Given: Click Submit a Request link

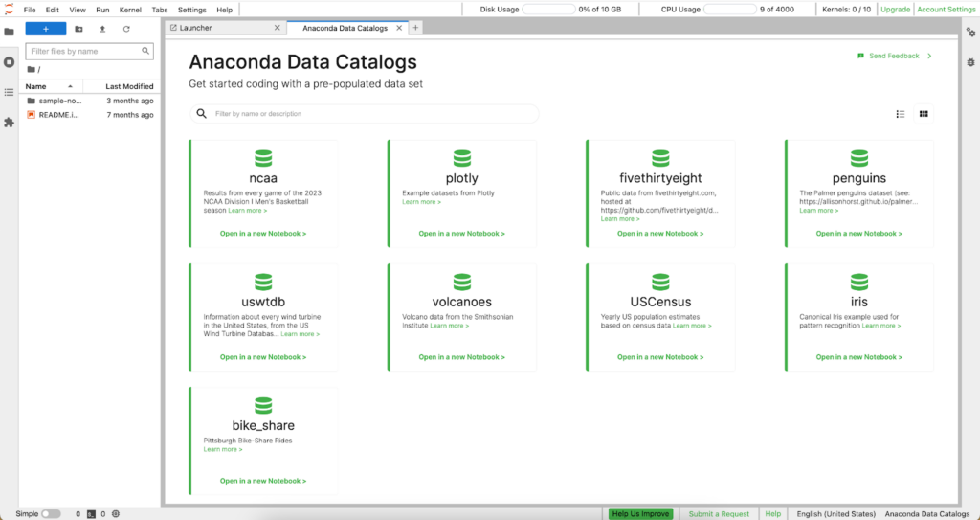Looking at the screenshot, I should [719, 513].
